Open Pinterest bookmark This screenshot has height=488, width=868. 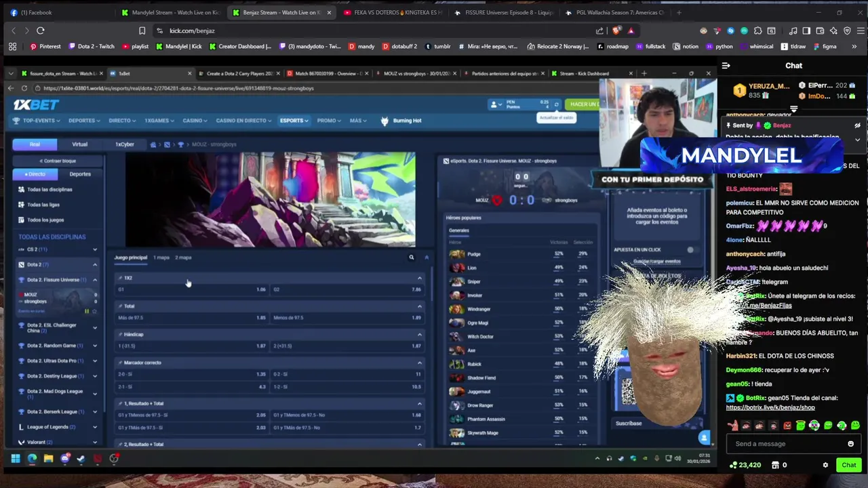(45, 47)
